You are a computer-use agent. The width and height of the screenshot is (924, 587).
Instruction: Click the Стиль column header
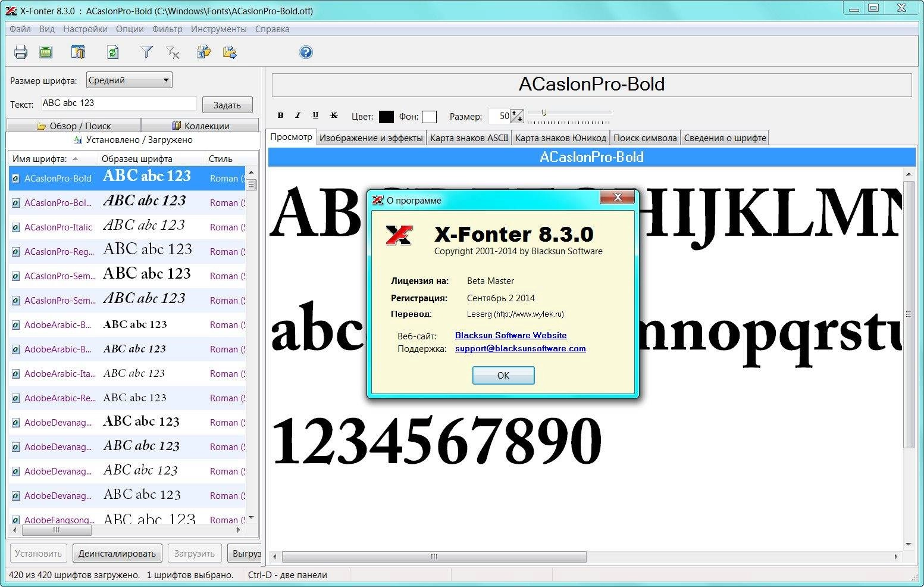coord(231,159)
